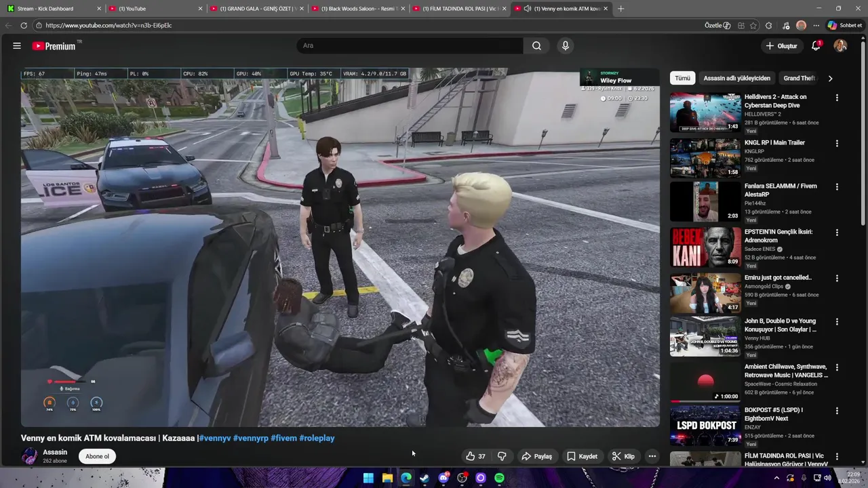Open options for EPSTEIN'IN Gençlik İksiri video
Image resolution: width=868 pixels, height=488 pixels.
(837, 232)
